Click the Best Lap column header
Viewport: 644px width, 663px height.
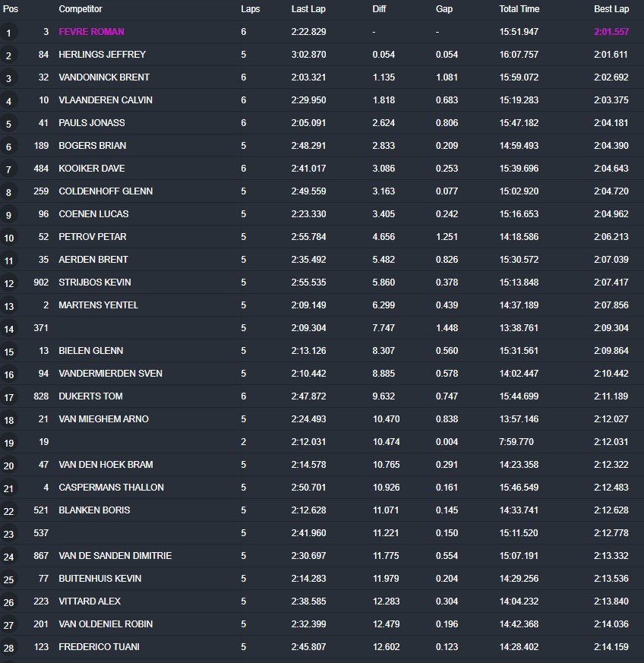point(611,9)
